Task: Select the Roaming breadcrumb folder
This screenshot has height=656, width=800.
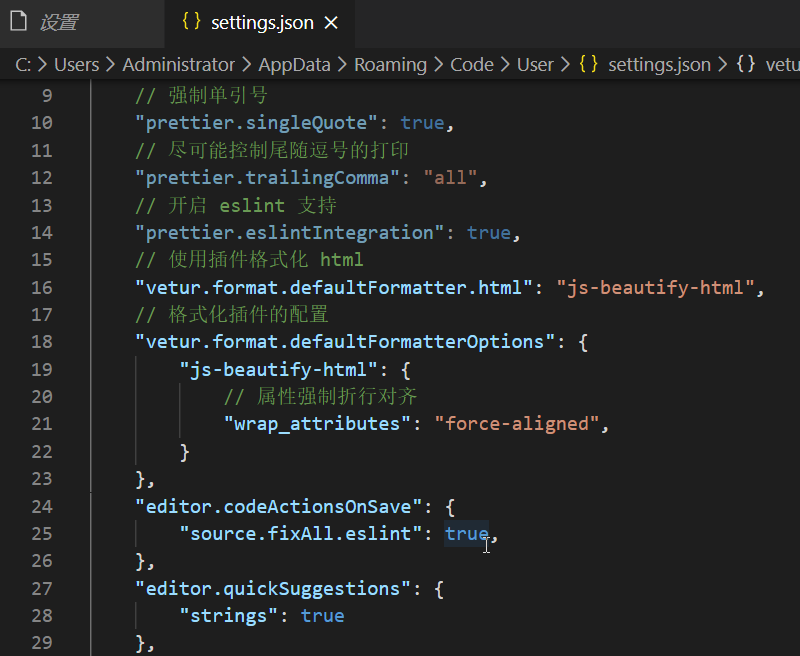Action: point(390,65)
